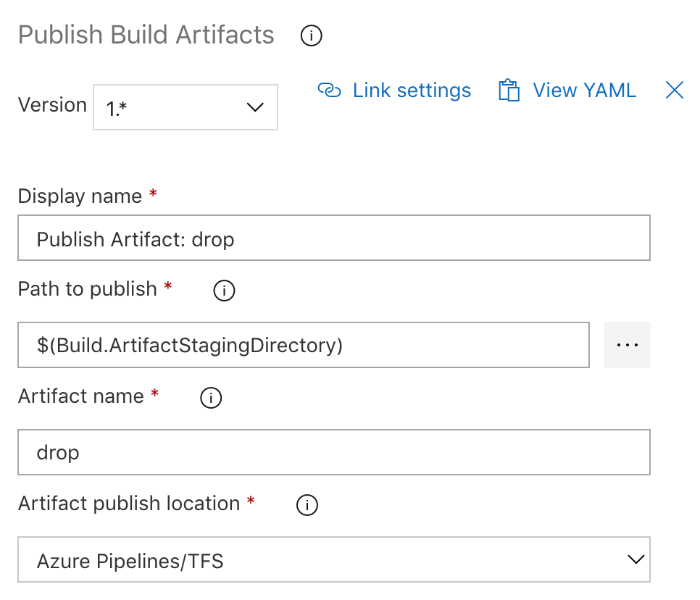This screenshot has width=700, height=600.
Task: Click the ellipsis browse button for path
Action: 627,345
